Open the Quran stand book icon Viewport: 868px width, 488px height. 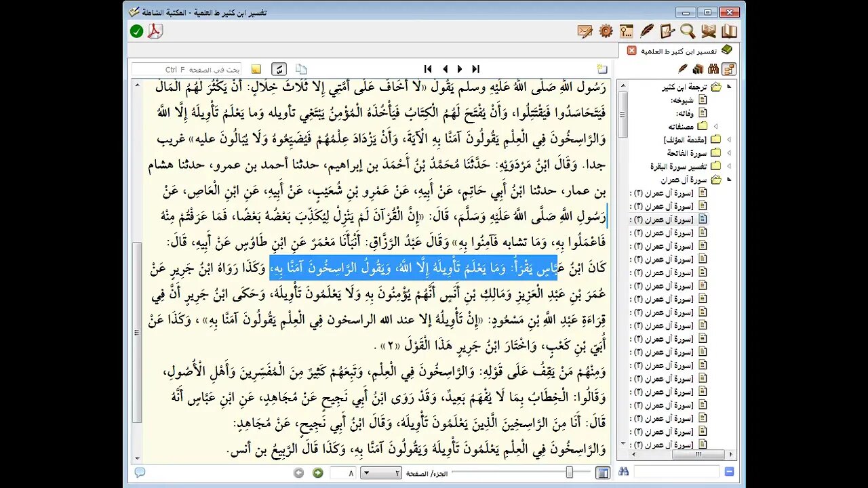(709, 31)
